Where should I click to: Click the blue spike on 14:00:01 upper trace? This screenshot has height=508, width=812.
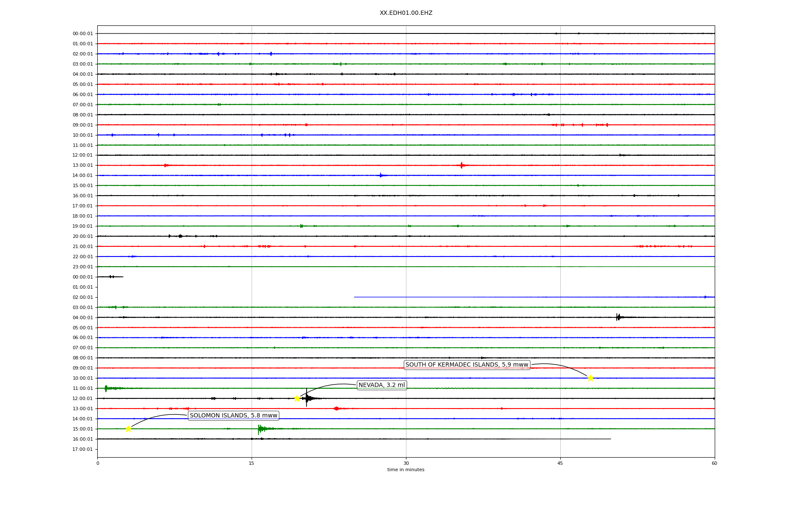pos(381,175)
